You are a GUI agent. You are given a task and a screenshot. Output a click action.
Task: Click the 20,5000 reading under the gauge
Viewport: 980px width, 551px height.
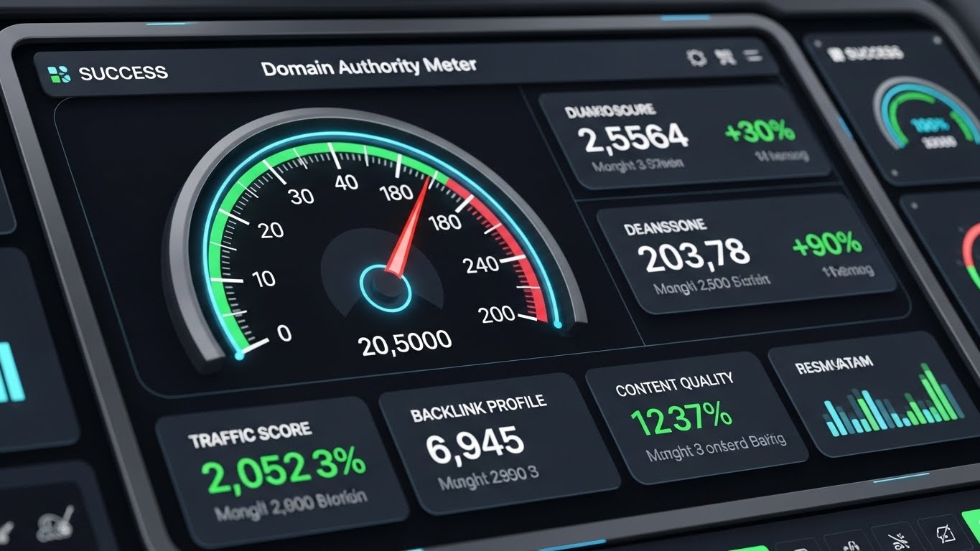pos(405,342)
